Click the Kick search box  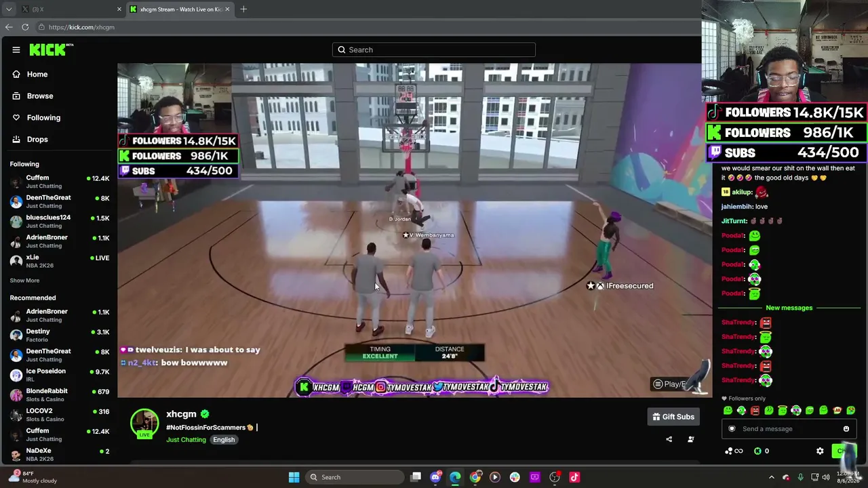(x=434, y=49)
